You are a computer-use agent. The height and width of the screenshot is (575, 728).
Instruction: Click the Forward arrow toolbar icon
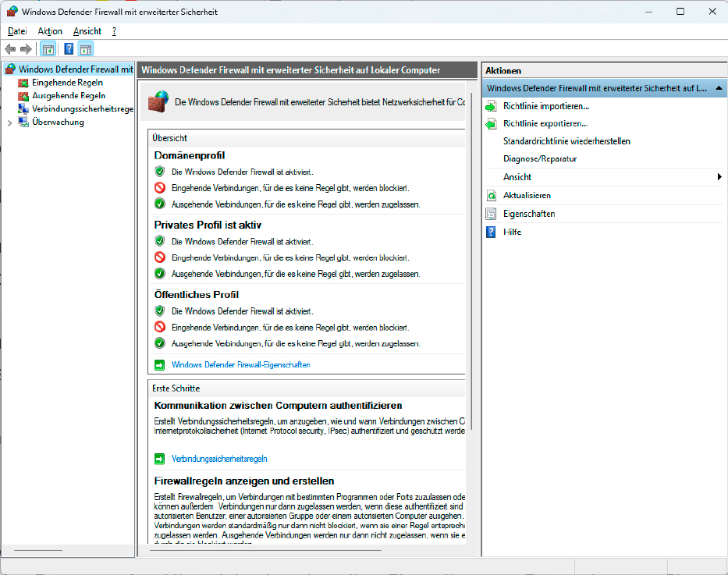tap(26, 48)
